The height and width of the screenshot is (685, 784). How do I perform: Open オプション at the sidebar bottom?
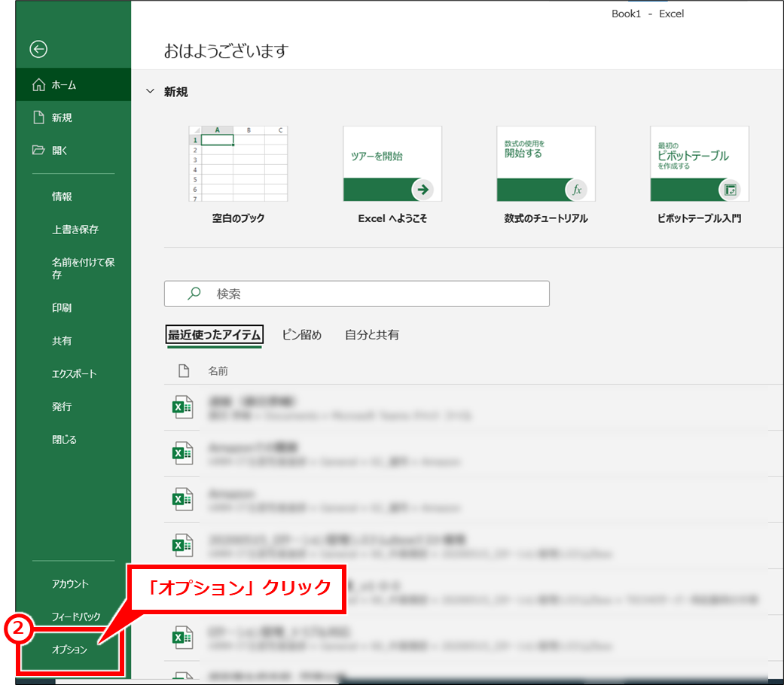pos(69,650)
